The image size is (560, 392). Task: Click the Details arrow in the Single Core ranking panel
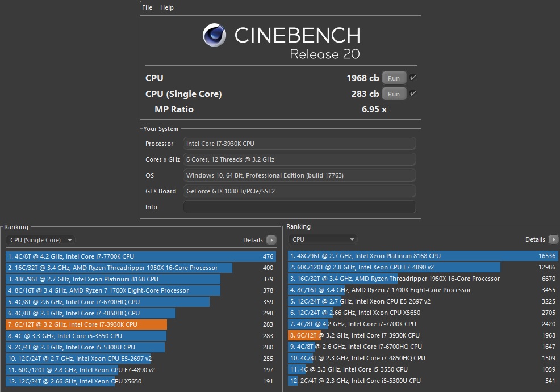tap(272, 240)
